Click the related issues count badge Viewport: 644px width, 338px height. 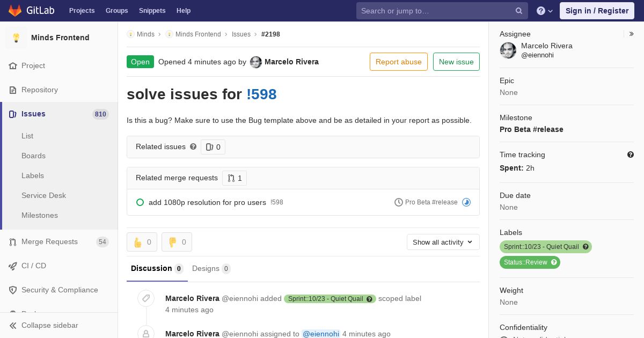213,147
